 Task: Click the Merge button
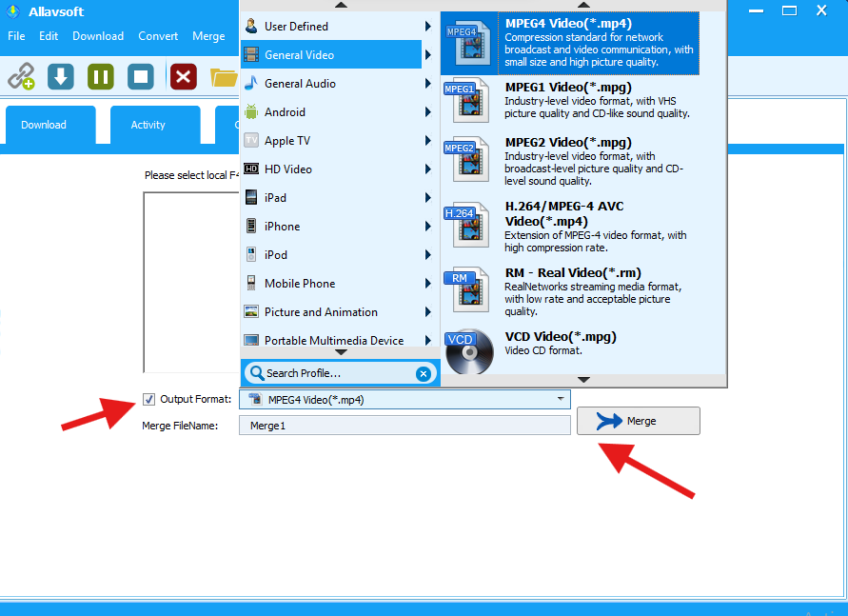point(639,421)
